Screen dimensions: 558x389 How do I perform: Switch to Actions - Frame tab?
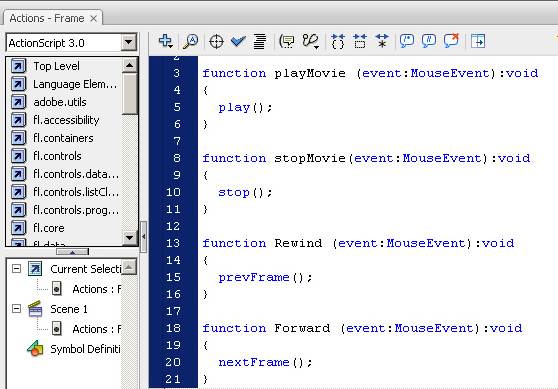47,18
